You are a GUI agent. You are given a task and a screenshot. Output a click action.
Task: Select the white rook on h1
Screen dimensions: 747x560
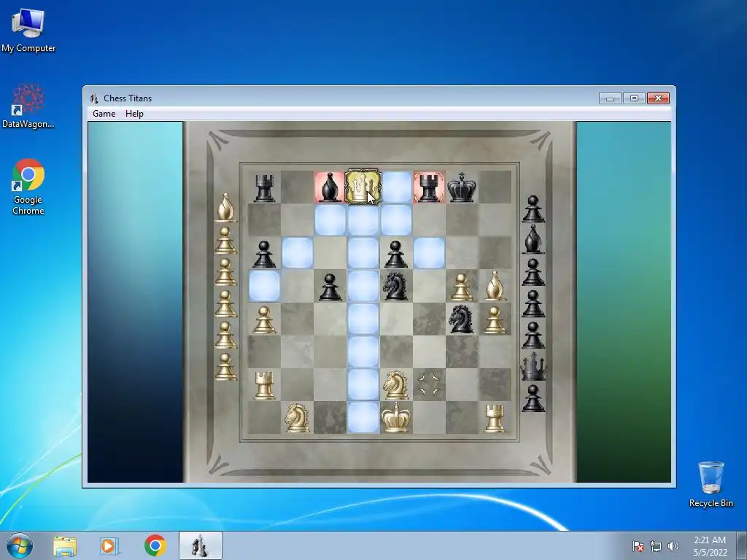tap(495, 417)
